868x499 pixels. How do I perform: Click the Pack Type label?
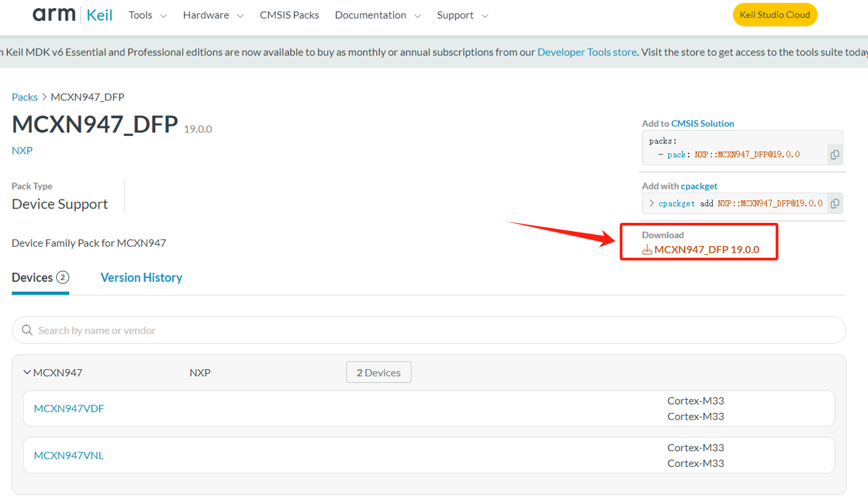(32, 186)
